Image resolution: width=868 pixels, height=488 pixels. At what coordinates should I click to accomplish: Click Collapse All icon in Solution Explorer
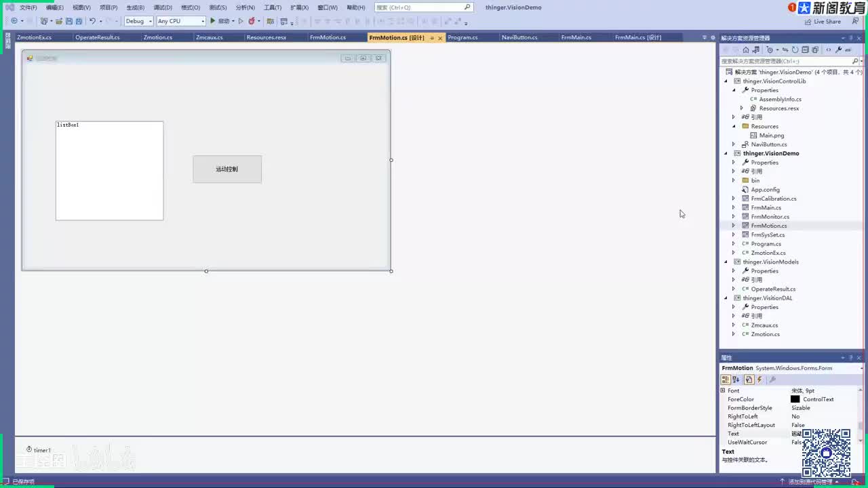[805, 49]
